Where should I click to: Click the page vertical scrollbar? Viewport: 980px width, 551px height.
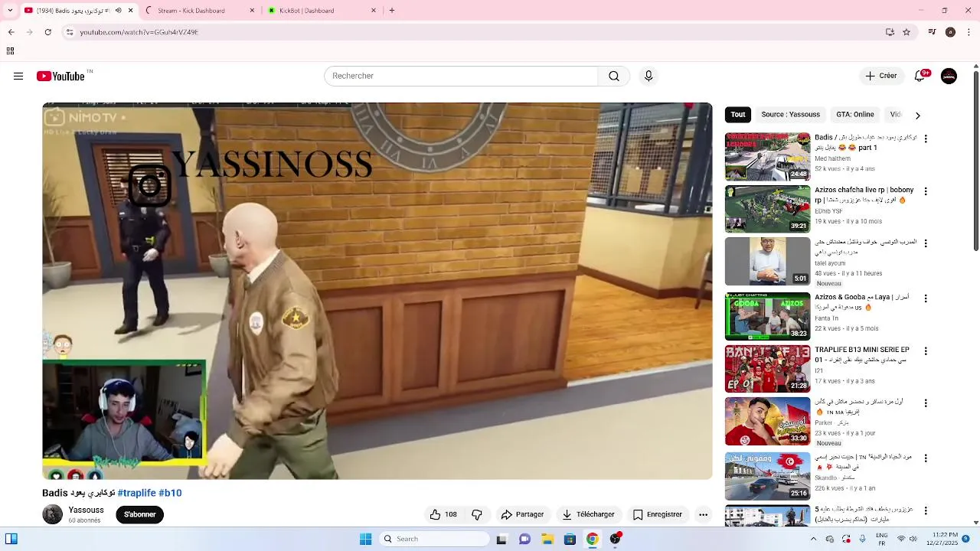click(x=975, y=161)
